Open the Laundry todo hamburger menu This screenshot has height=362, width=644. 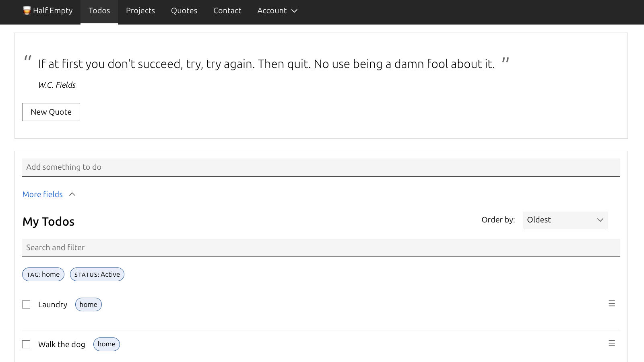click(611, 304)
